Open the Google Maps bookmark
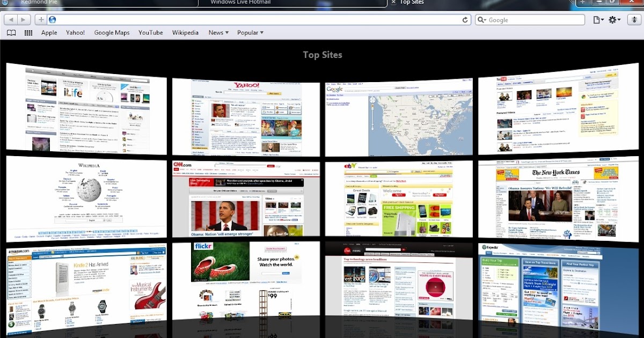Image resolution: width=644 pixels, height=338 pixels. [x=112, y=33]
